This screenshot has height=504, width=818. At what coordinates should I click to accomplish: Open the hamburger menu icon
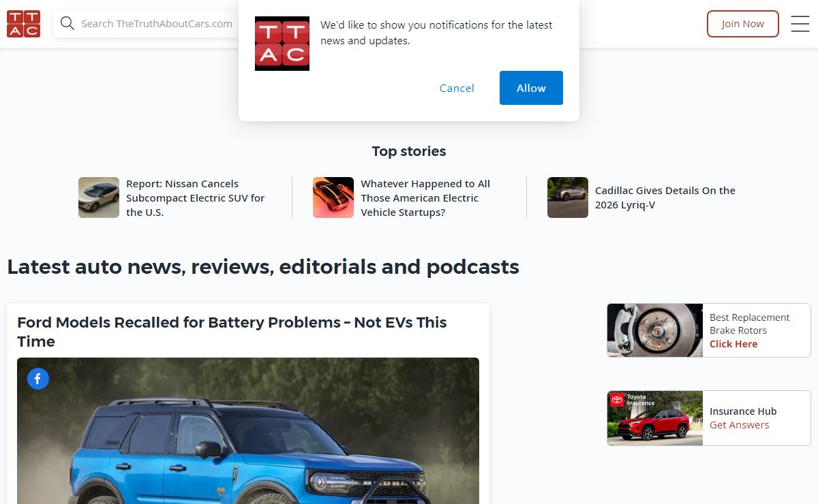coord(800,24)
